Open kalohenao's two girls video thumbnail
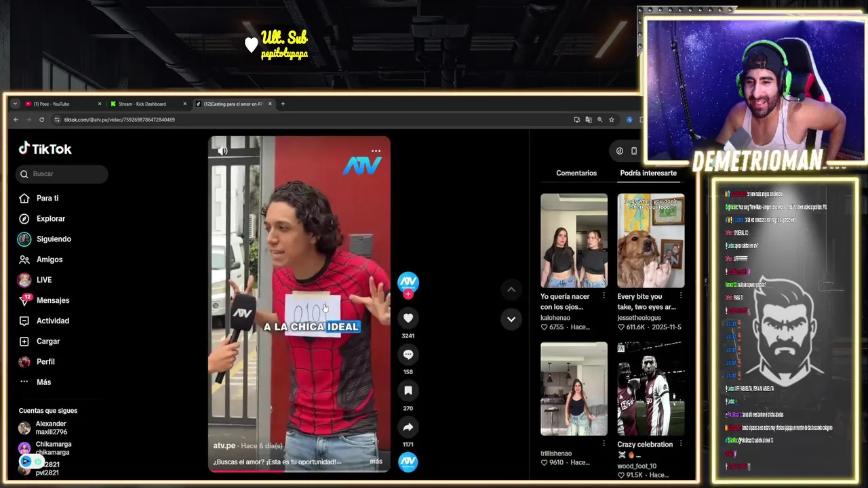This screenshot has width=868, height=488. 574,241
